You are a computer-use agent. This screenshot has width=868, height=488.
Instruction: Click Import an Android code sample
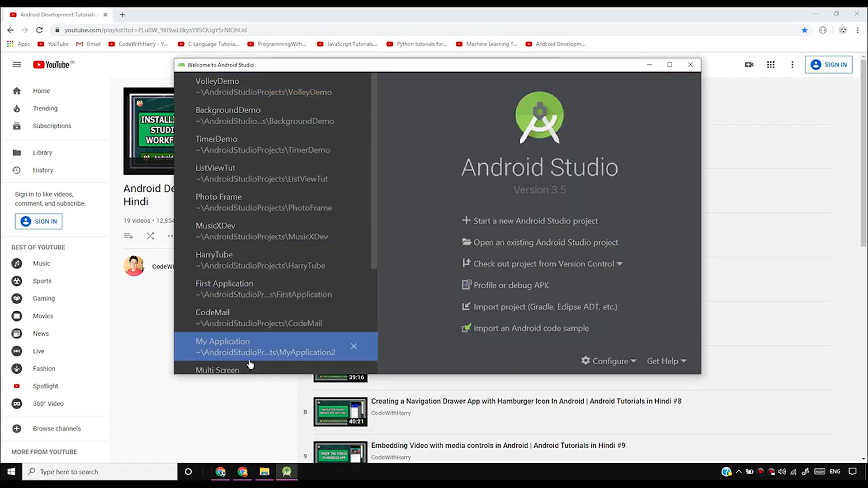525,328
